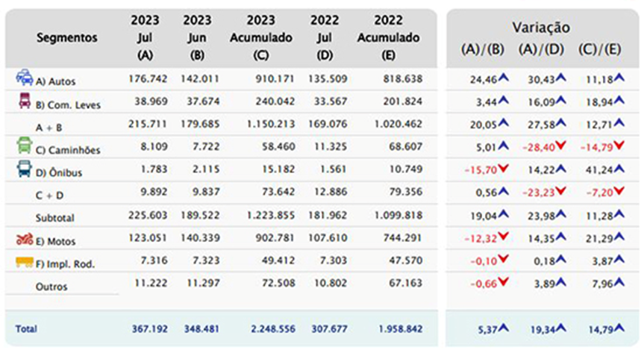The width and height of the screenshot is (644, 356).
Task: Click the blue car icon beside Autos
Action: click(x=24, y=77)
